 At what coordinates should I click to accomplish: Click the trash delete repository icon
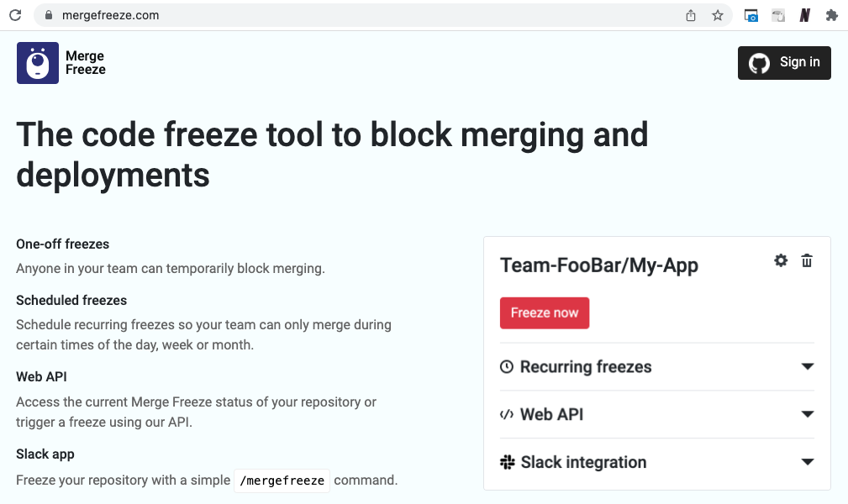click(x=807, y=260)
